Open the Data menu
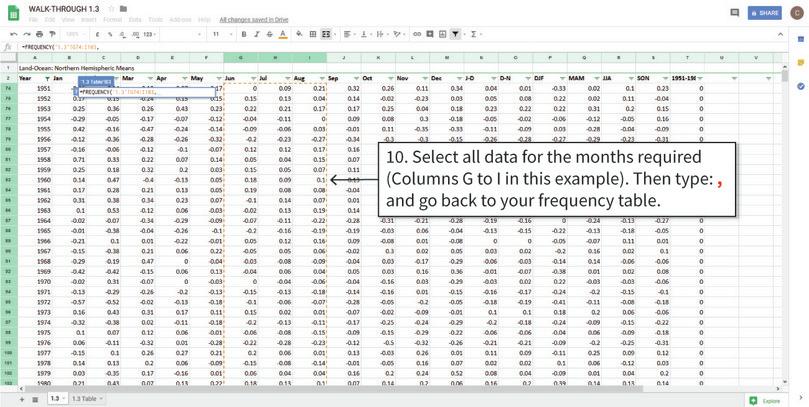Viewport: 809px width, 407px height. [x=135, y=20]
